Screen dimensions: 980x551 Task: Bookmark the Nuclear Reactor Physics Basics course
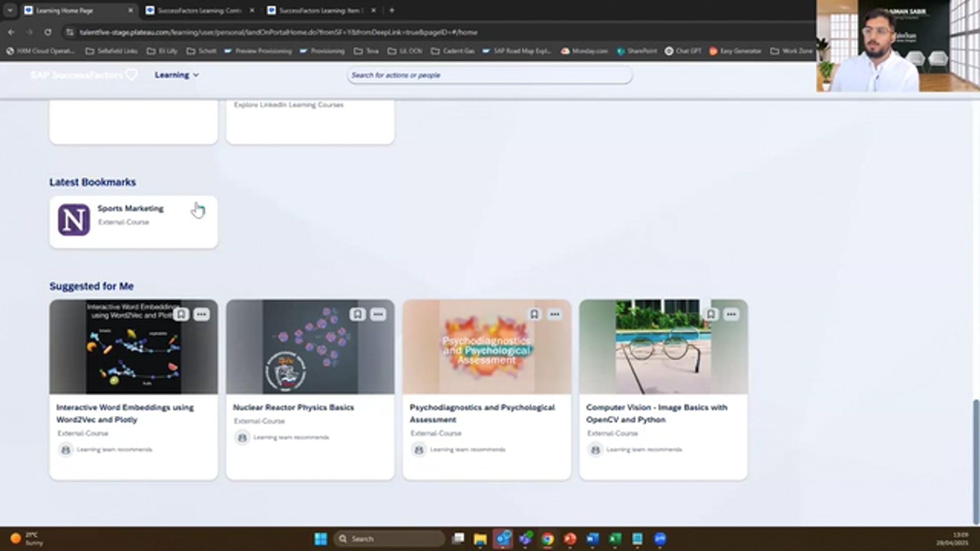(358, 314)
